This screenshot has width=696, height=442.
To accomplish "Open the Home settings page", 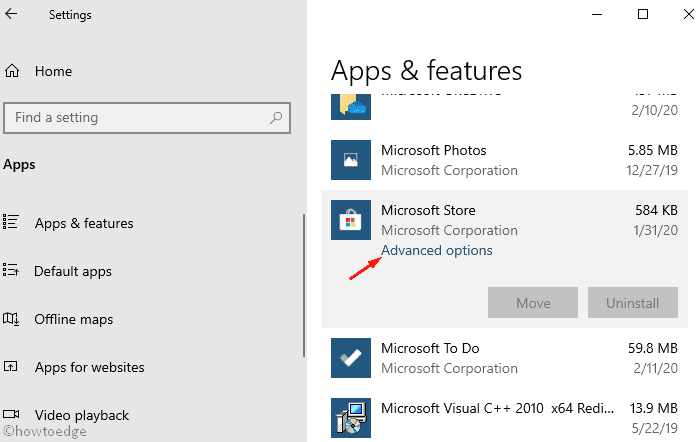I will [53, 71].
